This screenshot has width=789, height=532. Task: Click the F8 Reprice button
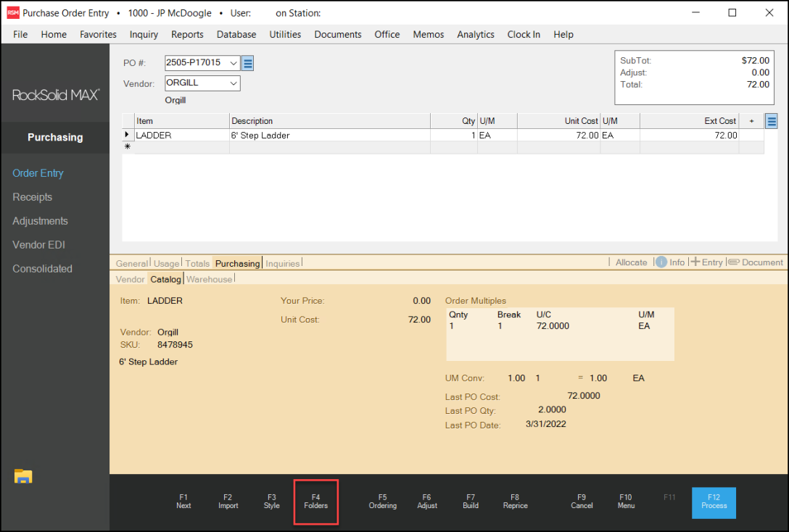click(x=516, y=502)
